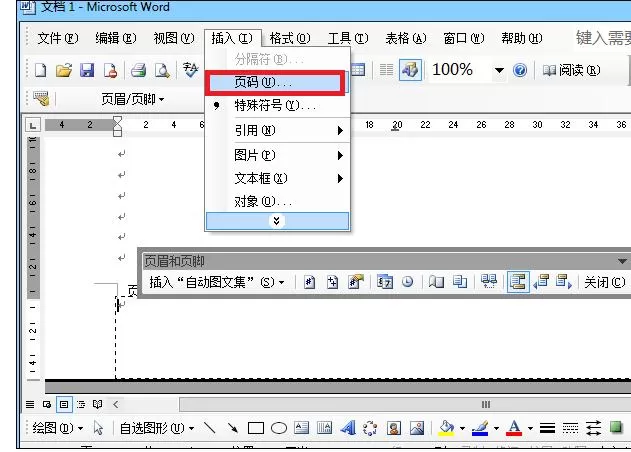This screenshot has height=452, width=631.
Task: Insert Clip Art icon
Action: tap(394, 428)
